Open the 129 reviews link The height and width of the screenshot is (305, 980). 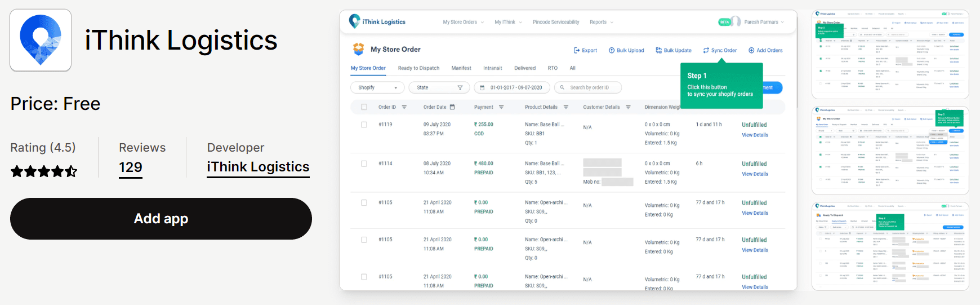tap(131, 167)
